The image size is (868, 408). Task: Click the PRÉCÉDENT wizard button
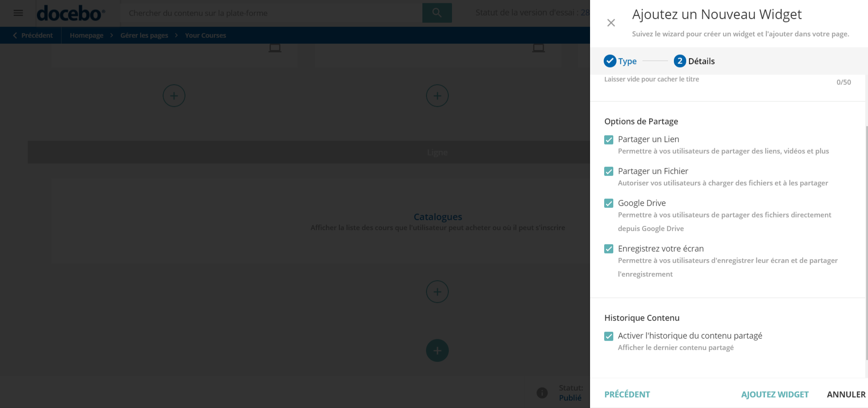tap(627, 394)
